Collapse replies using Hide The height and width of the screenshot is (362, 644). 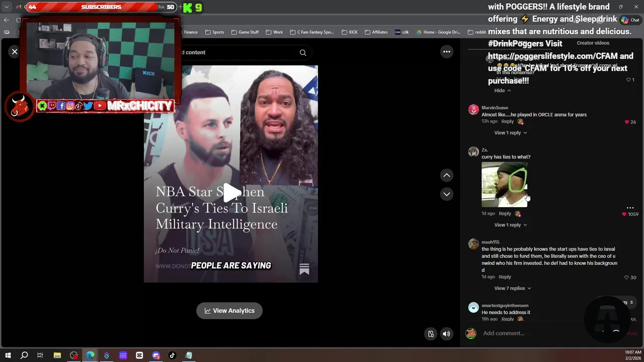(502, 90)
